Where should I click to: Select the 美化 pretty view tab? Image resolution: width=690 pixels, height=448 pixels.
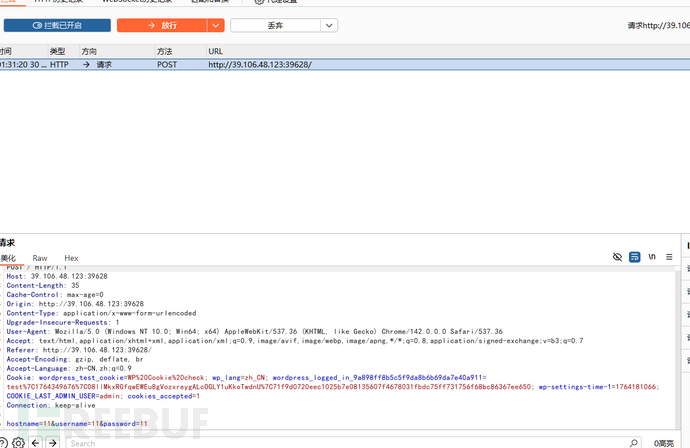[x=8, y=258]
